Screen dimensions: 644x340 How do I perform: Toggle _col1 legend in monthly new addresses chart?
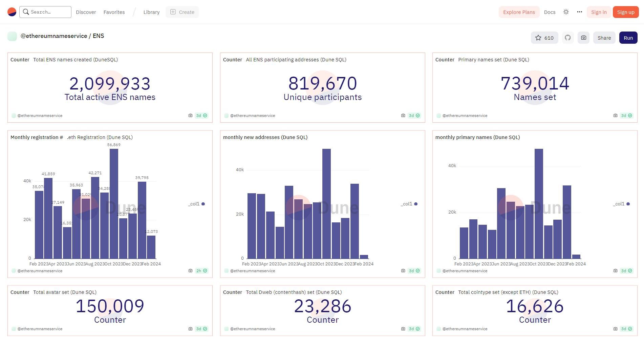tap(409, 204)
